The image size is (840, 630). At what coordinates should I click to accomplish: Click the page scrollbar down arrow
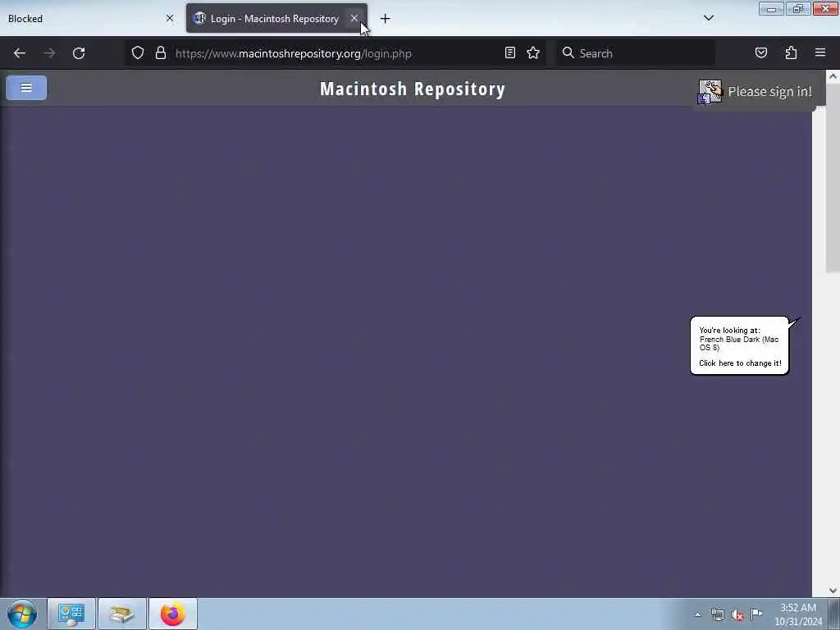tap(833, 591)
